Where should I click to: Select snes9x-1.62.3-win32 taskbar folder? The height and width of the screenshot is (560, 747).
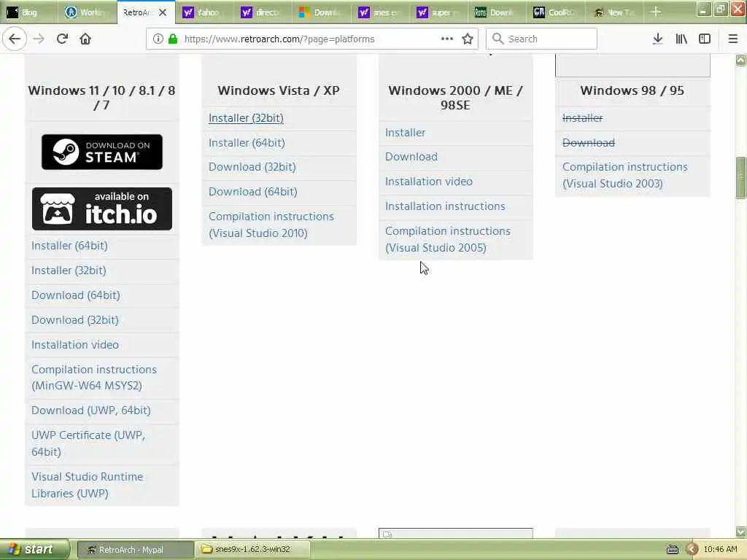[x=253, y=550]
